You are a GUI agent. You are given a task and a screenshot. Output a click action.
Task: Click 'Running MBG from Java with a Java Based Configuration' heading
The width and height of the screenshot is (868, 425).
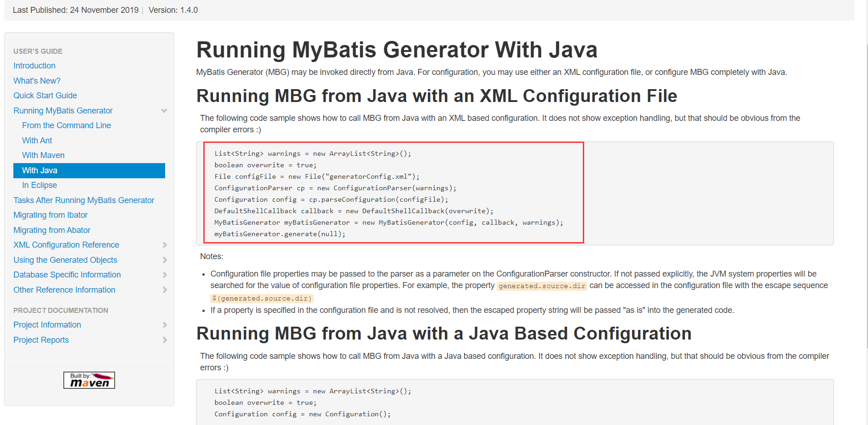click(444, 334)
